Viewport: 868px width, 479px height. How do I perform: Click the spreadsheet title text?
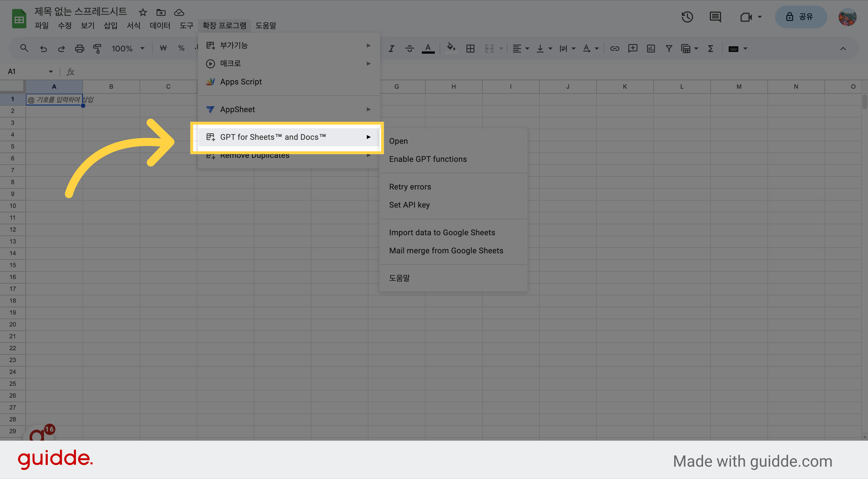[81, 12]
